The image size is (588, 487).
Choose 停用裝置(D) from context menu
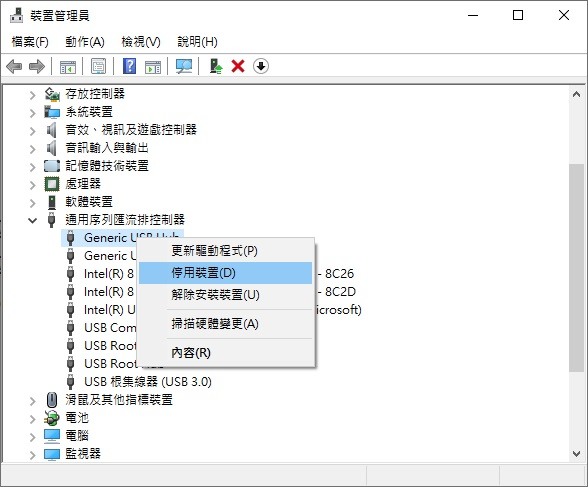[x=225, y=273]
